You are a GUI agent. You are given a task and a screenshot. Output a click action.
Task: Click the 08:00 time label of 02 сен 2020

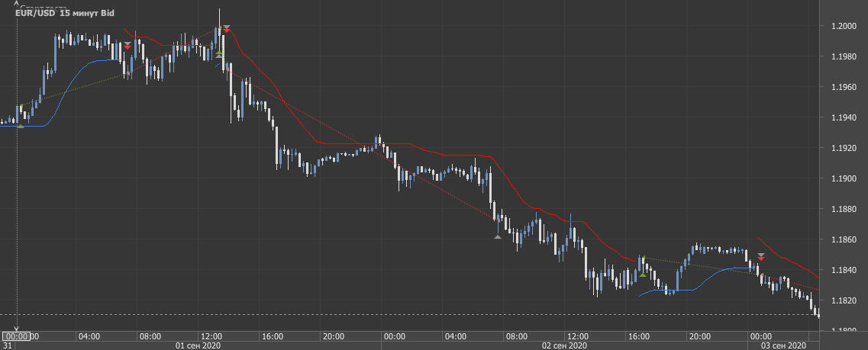pos(517,336)
